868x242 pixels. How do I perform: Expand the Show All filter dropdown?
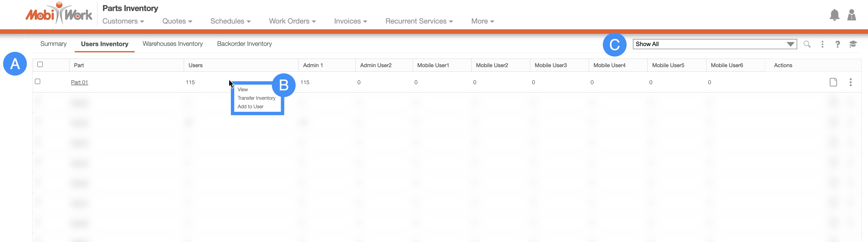(x=714, y=44)
